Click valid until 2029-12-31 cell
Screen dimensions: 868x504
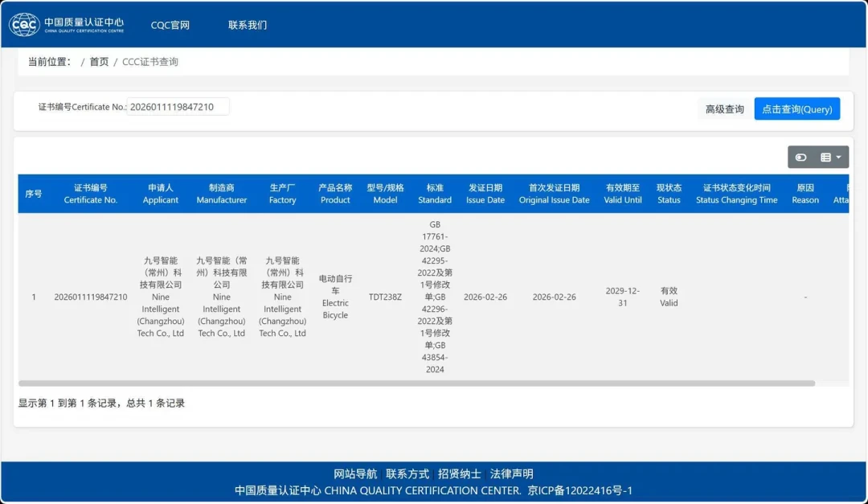(622, 297)
